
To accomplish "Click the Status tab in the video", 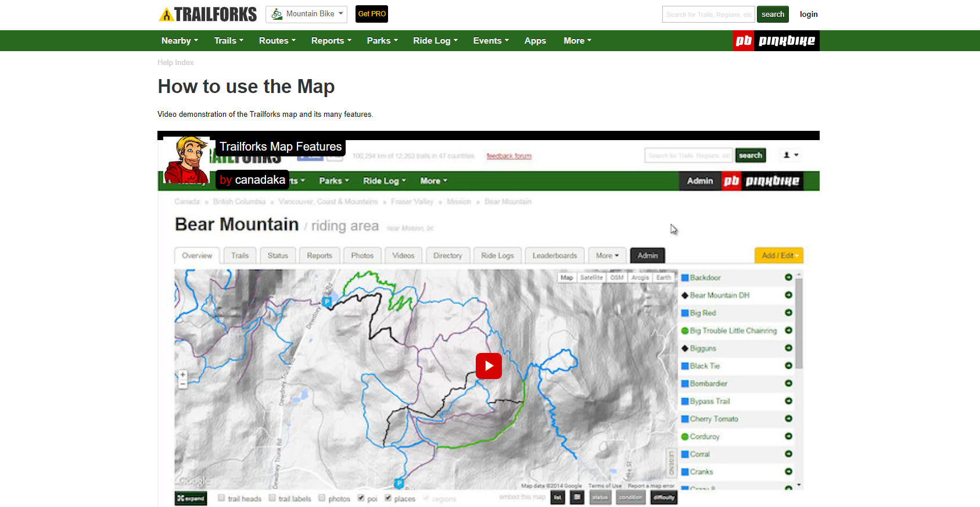I will pos(278,256).
